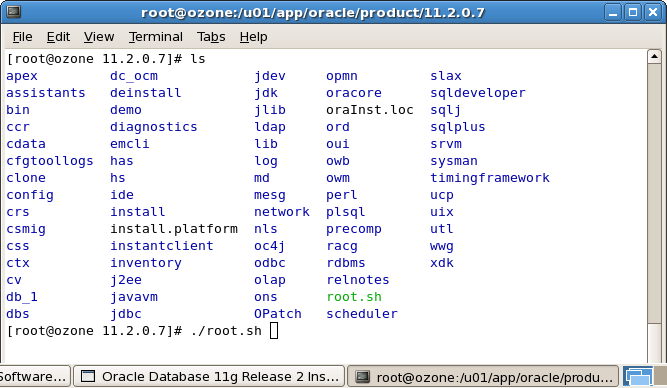Open the Help menu
667x388 pixels.
pos(253,37)
